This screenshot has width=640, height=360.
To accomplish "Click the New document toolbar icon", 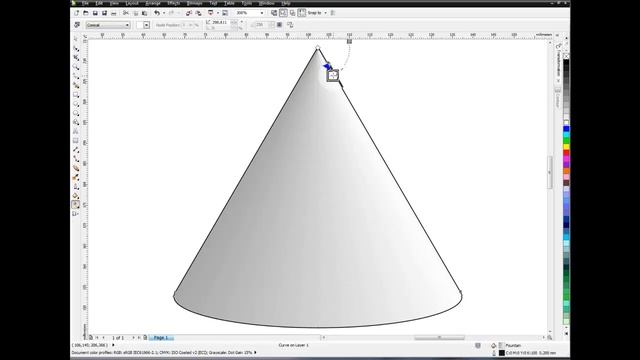I will click(76, 13).
